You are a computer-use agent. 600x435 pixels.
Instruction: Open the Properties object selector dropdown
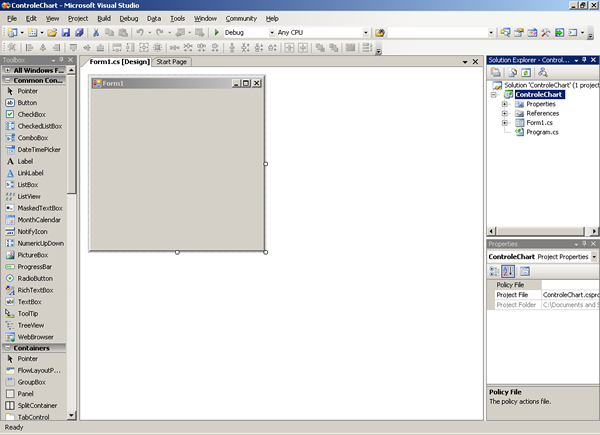coord(594,257)
